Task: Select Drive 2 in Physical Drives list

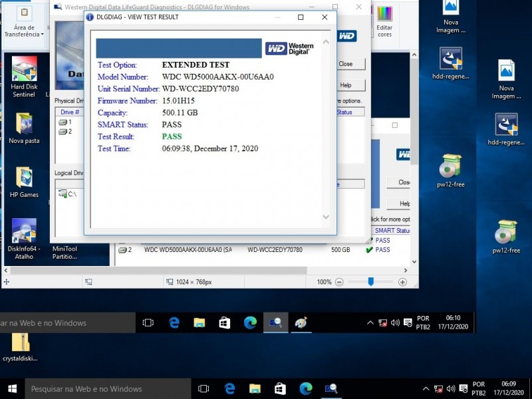Action: click(65, 132)
